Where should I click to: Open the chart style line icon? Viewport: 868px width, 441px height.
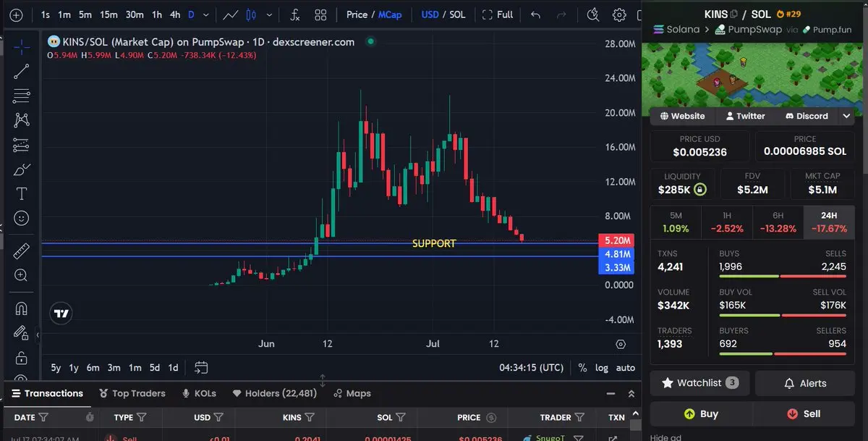click(231, 14)
